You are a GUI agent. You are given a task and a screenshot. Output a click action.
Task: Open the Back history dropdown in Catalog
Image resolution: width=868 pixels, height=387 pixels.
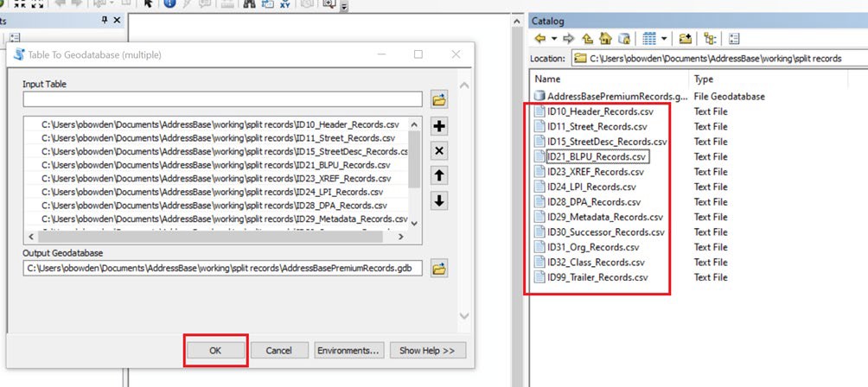pos(553,39)
